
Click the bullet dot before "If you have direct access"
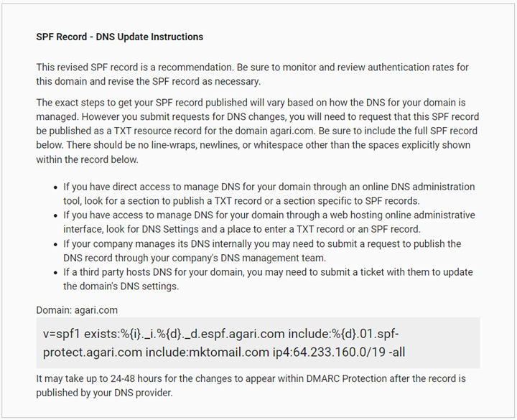[56, 187]
